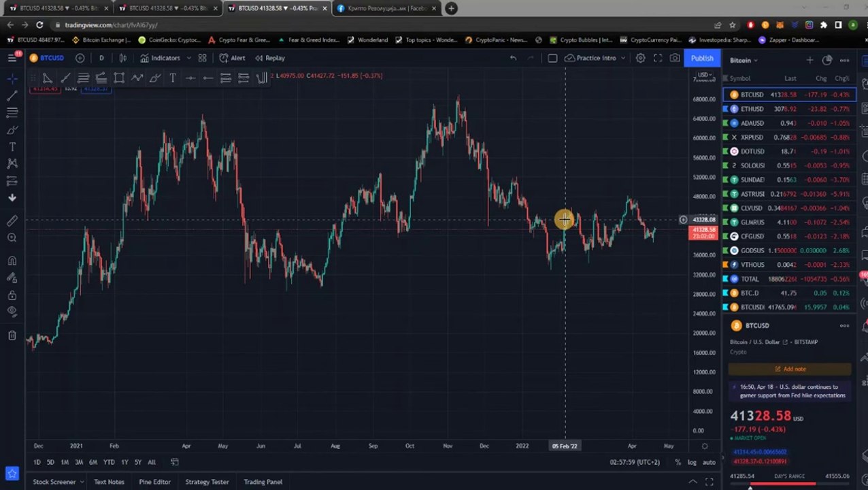Open the Pine Editor tab
Image resolution: width=868 pixels, height=490 pixels.
pyautogui.click(x=154, y=482)
